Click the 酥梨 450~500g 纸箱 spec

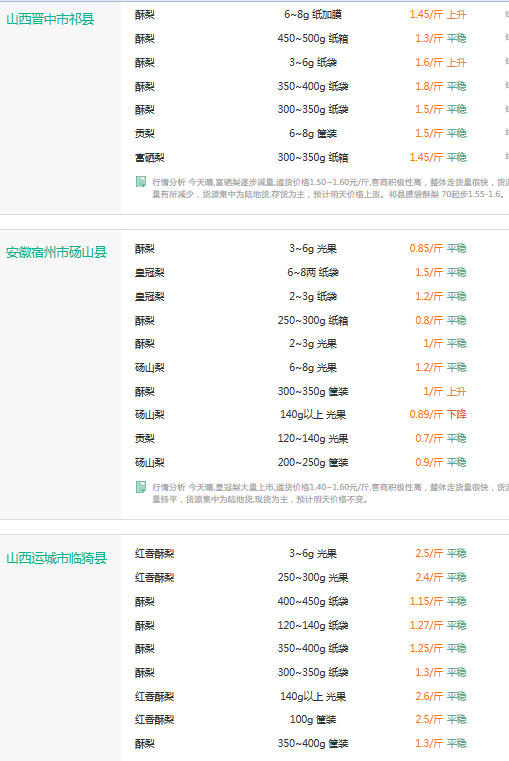point(313,38)
